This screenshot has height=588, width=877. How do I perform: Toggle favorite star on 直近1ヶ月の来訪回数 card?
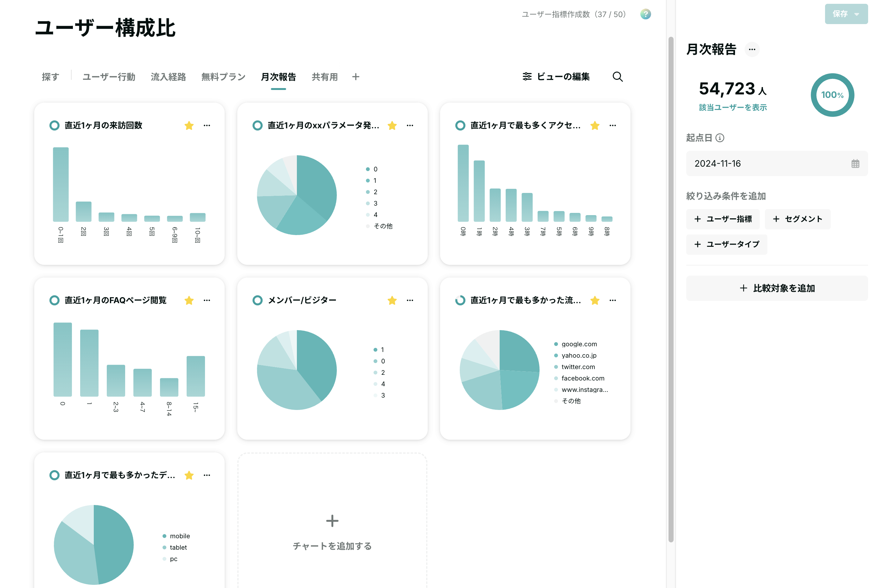(x=189, y=125)
